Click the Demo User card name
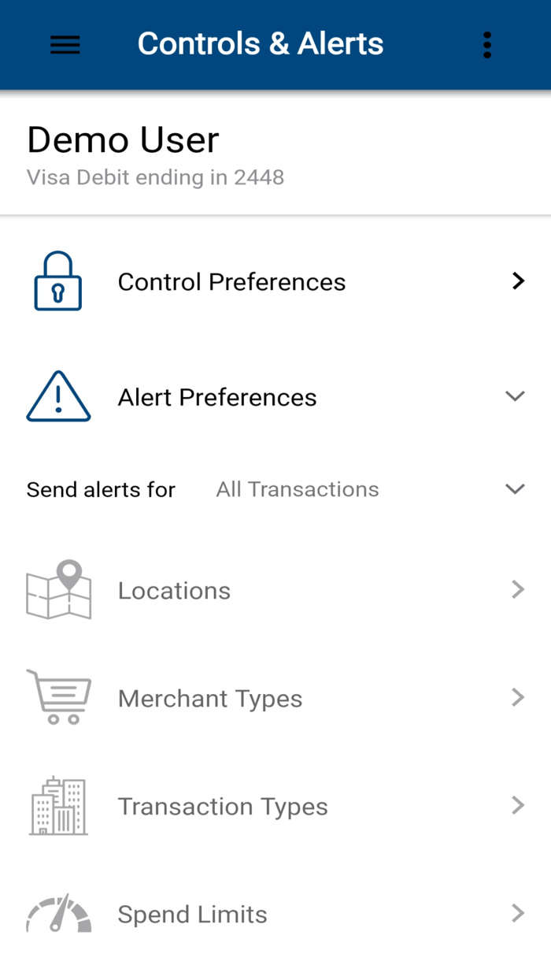The image size is (551, 980). point(123,139)
